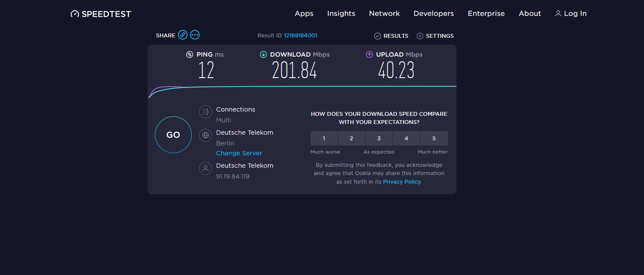Click the server globe icon
The height and width of the screenshot is (275, 644).
[206, 135]
